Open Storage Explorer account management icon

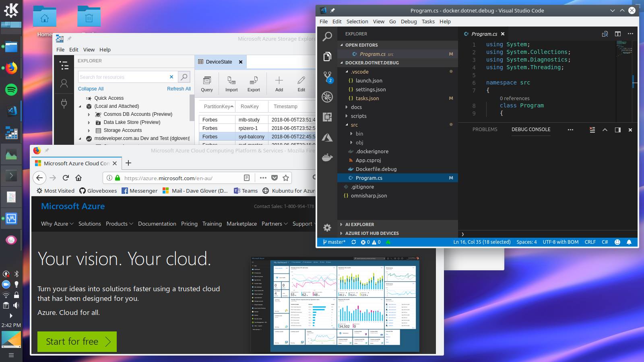coord(64,84)
